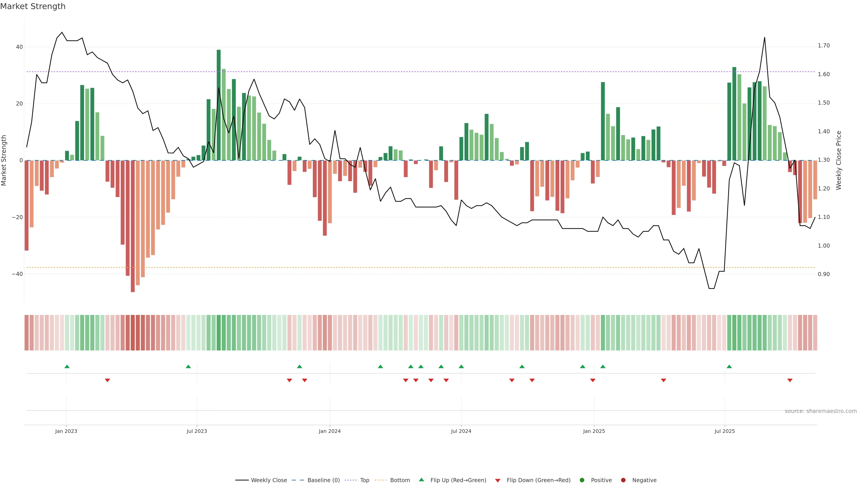Click first green flip-up marker near Jan 2023
Image resolution: width=868 pixels, height=488 pixels.
coord(67,366)
